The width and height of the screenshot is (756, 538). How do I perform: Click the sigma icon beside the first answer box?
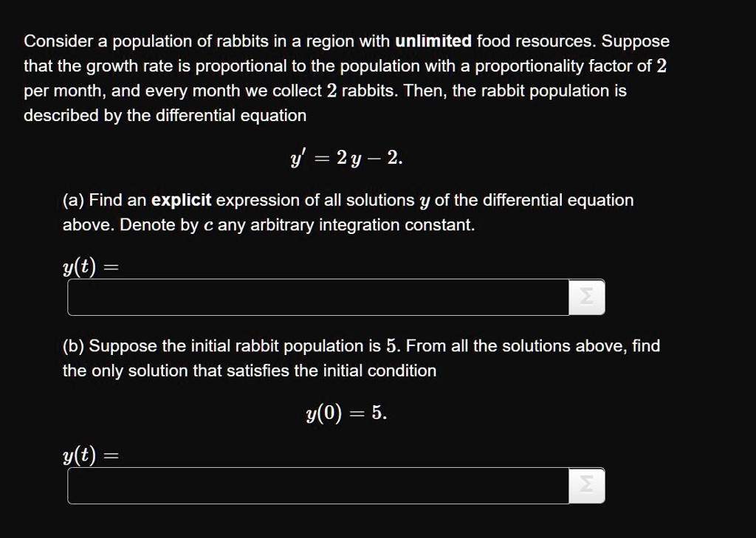click(588, 296)
